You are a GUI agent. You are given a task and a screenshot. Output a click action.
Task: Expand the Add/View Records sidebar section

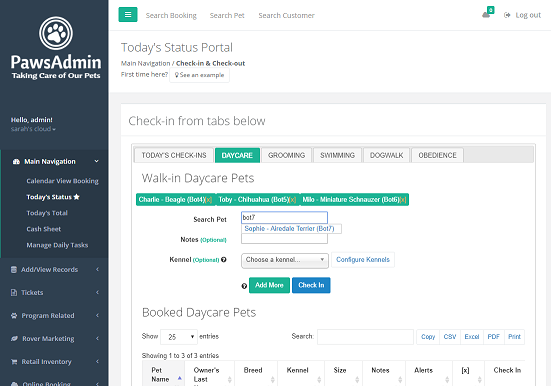(x=54, y=270)
